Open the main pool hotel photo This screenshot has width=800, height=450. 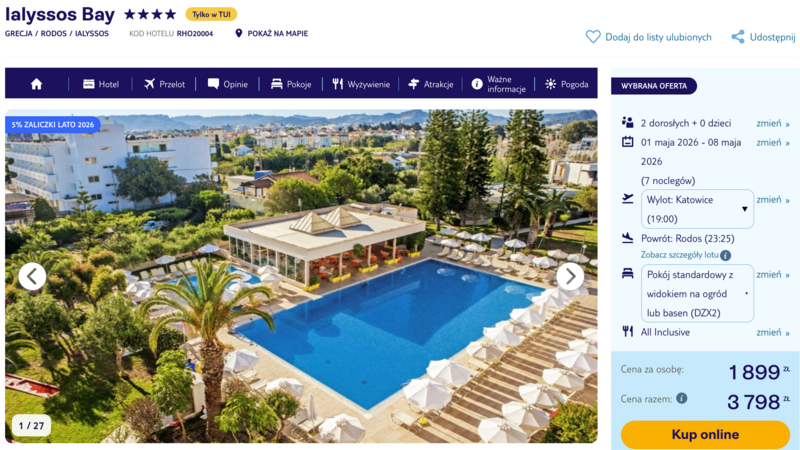pyautogui.click(x=301, y=276)
